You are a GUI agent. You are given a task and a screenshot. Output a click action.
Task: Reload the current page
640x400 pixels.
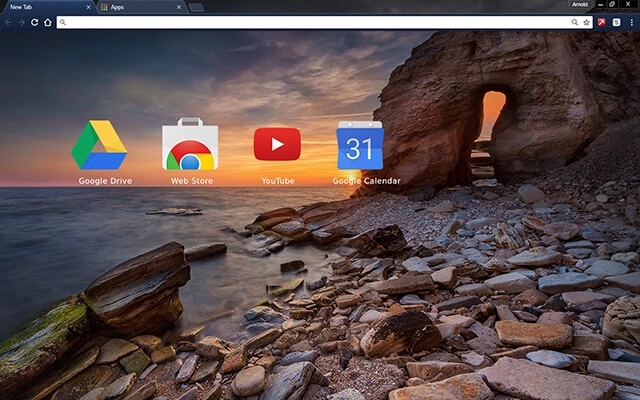tap(35, 22)
